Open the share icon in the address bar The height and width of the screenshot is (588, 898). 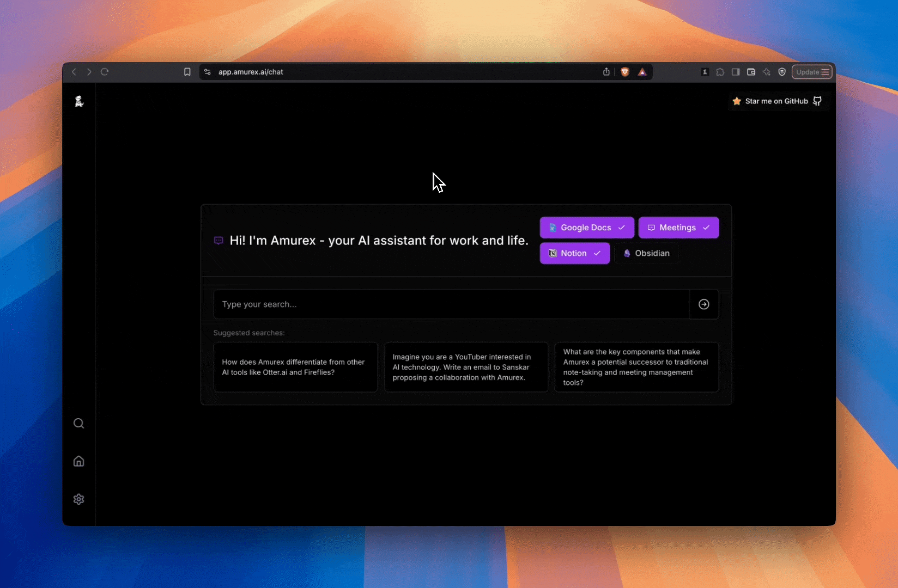pos(606,72)
